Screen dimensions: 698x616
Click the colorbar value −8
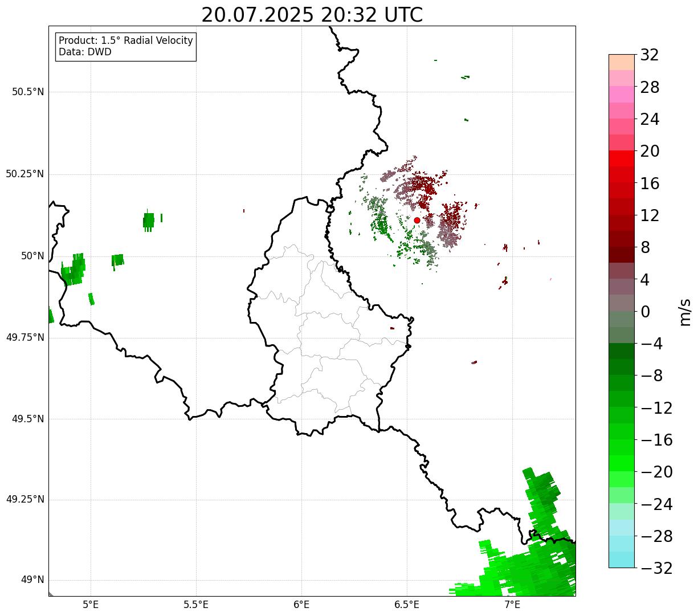(x=652, y=376)
